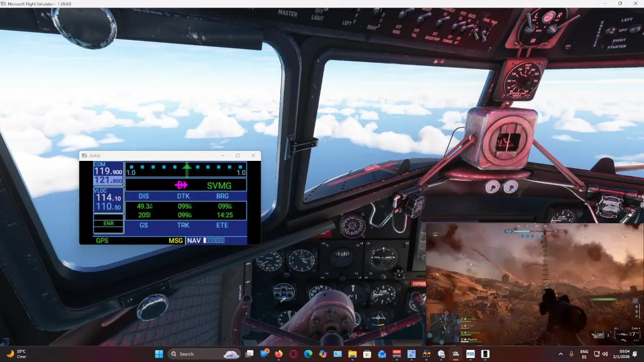Open the notification bell icon

click(635, 354)
